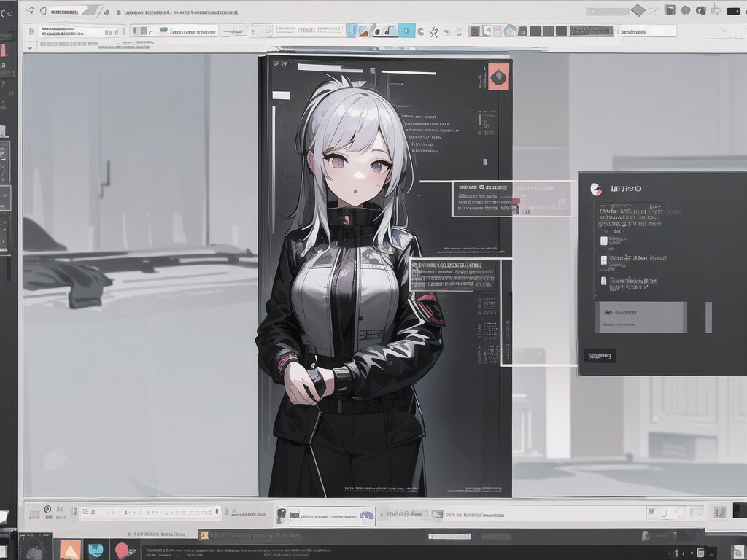This screenshot has width=747, height=560.
Task: Toggle the second checkbox in the dark dialog
Action: (x=603, y=260)
